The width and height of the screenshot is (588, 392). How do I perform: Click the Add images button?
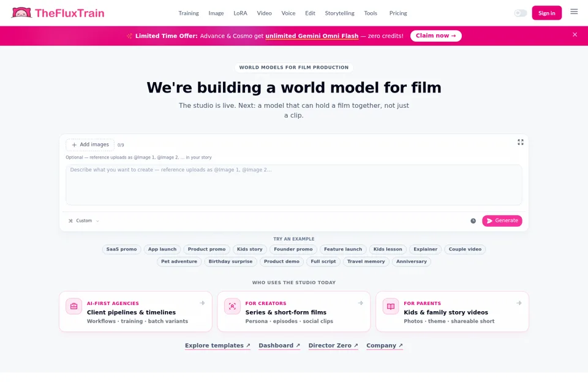(90, 145)
